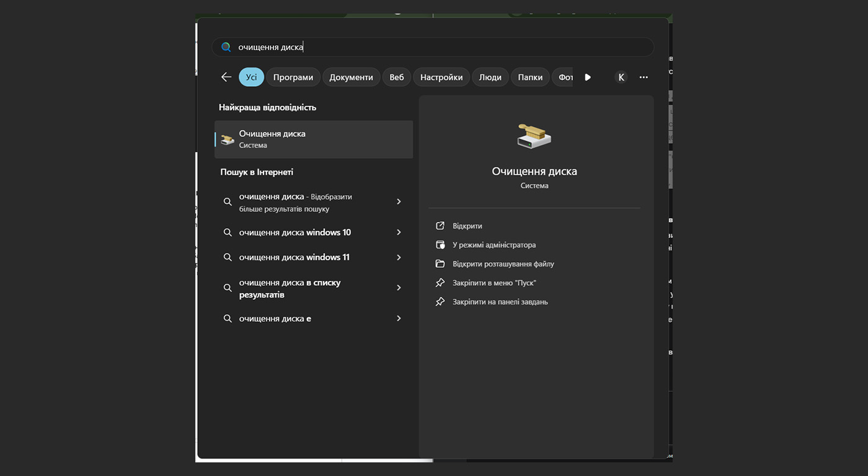Click the large Disk Cleanup icon in preview
The width and height of the screenshot is (868, 476).
[534, 136]
